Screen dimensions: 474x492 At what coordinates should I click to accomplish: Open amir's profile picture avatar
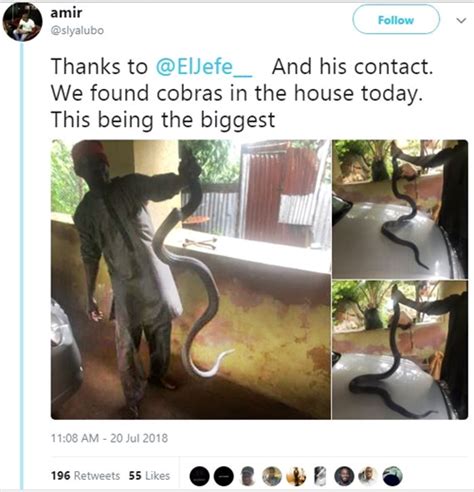pos(22,22)
